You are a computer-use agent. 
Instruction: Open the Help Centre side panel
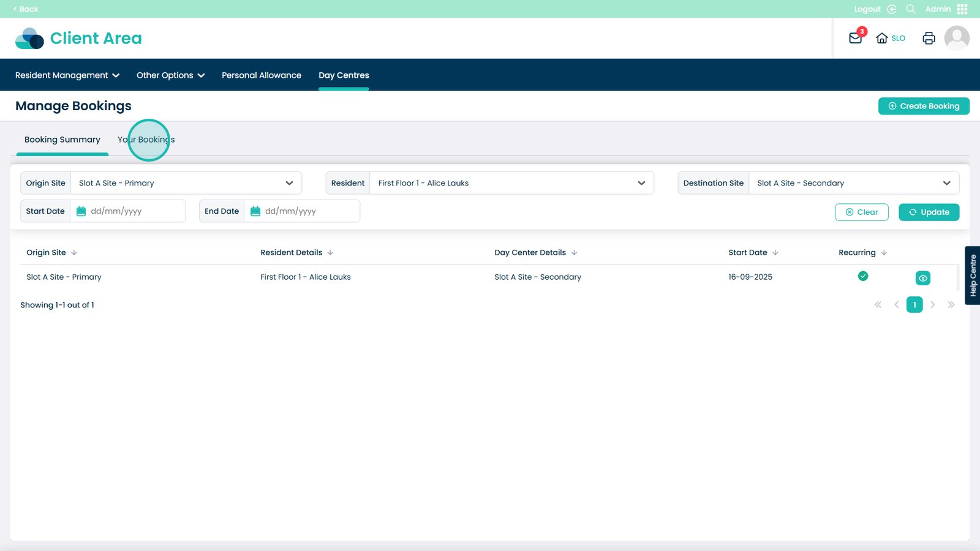point(973,275)
